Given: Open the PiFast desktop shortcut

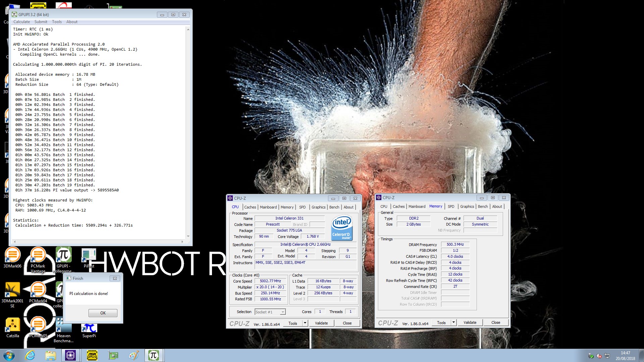Looking at the screenshot, I should click(x=89, y=257).
